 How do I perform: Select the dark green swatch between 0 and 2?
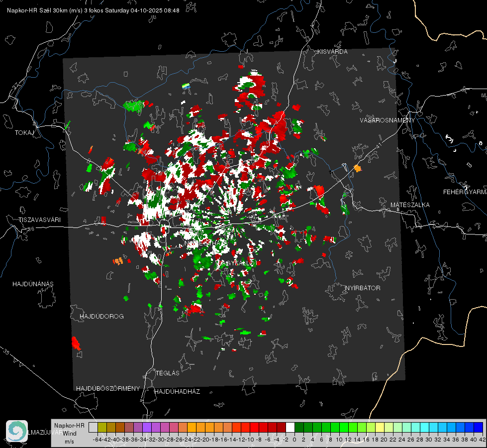[x=299, y=428]
